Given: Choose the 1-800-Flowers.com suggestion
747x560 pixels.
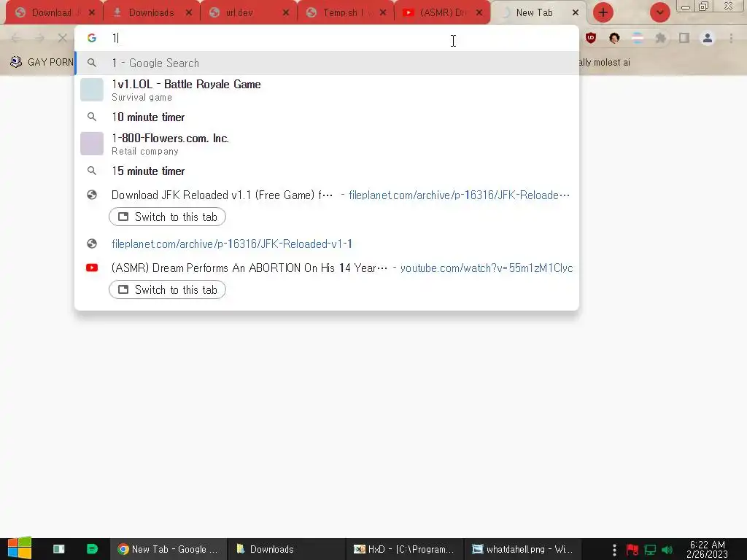Looking at the screenshot, I should tap(327, 144).
